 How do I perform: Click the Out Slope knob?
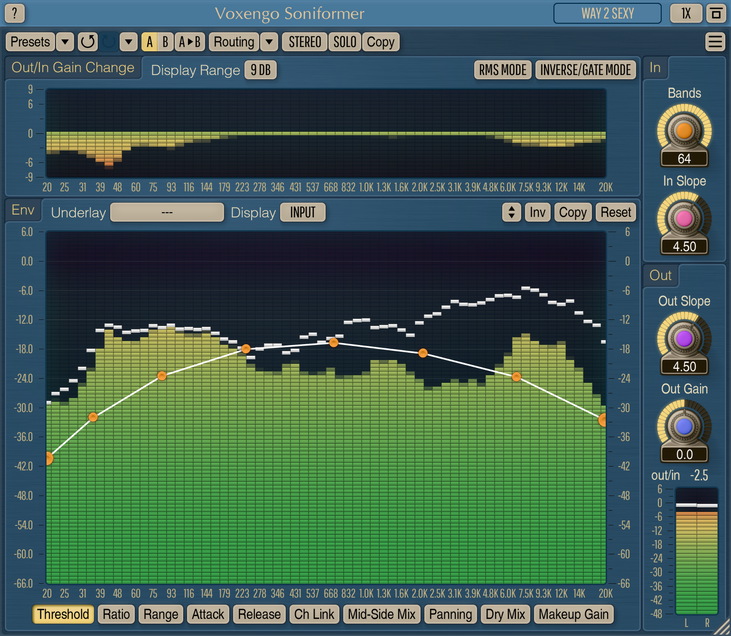(x=684, y=339)
